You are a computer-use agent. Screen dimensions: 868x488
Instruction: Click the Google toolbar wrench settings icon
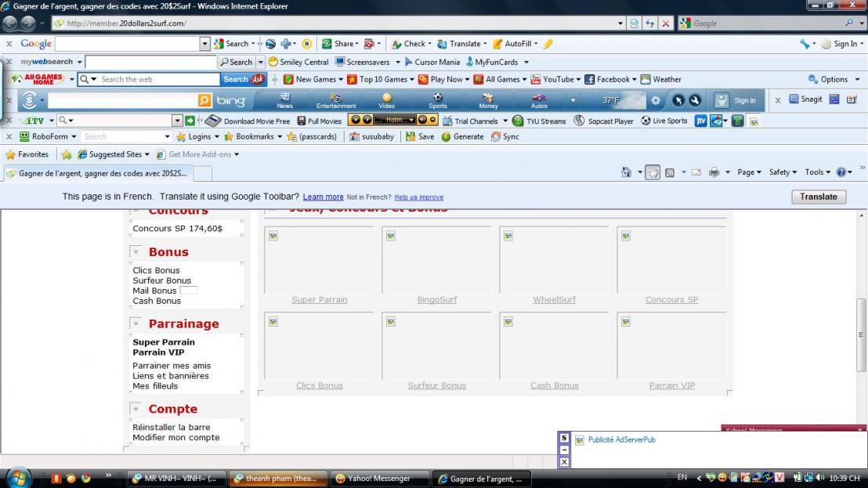coord(805,44)
